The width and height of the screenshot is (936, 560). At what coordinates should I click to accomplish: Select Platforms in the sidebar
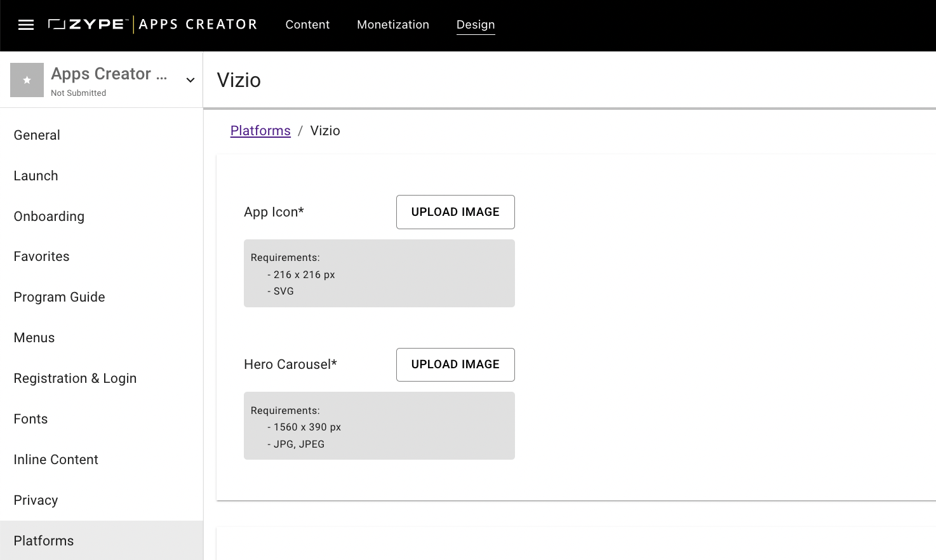coord(102,540)
